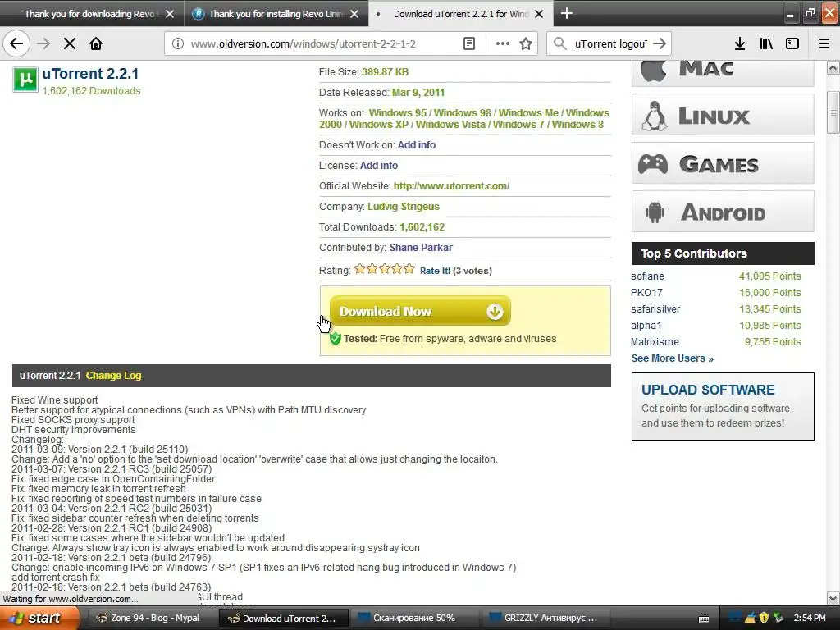The height and width of the screenshot is (630, 840).
Task: Open the Change Log link
Action: coord(113,376)
